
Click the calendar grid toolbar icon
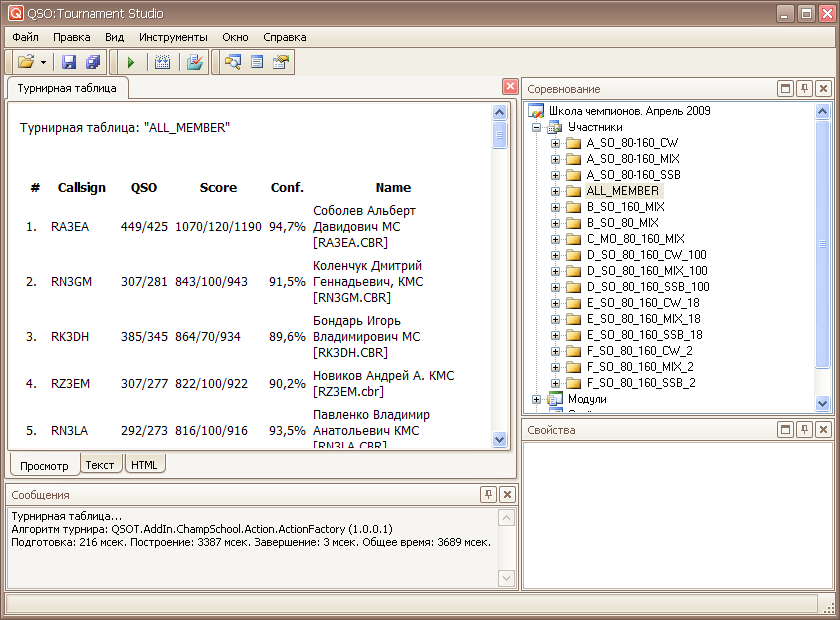pos(162,62)
